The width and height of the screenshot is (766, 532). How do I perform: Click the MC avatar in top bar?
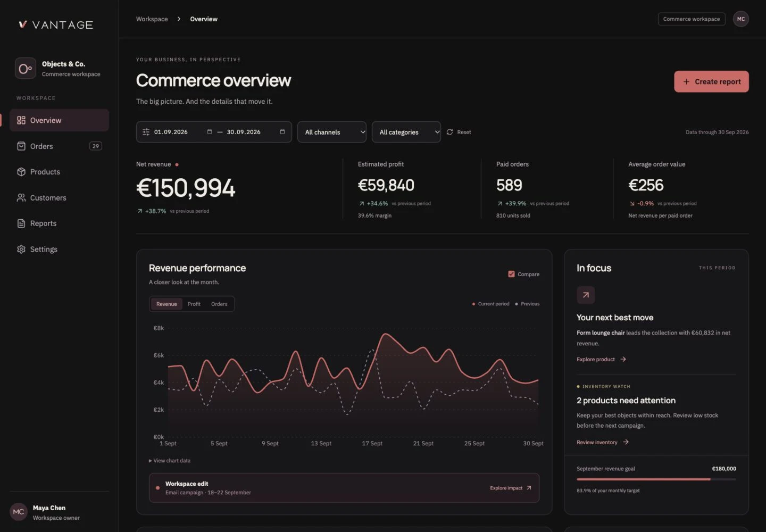[741, 19]
